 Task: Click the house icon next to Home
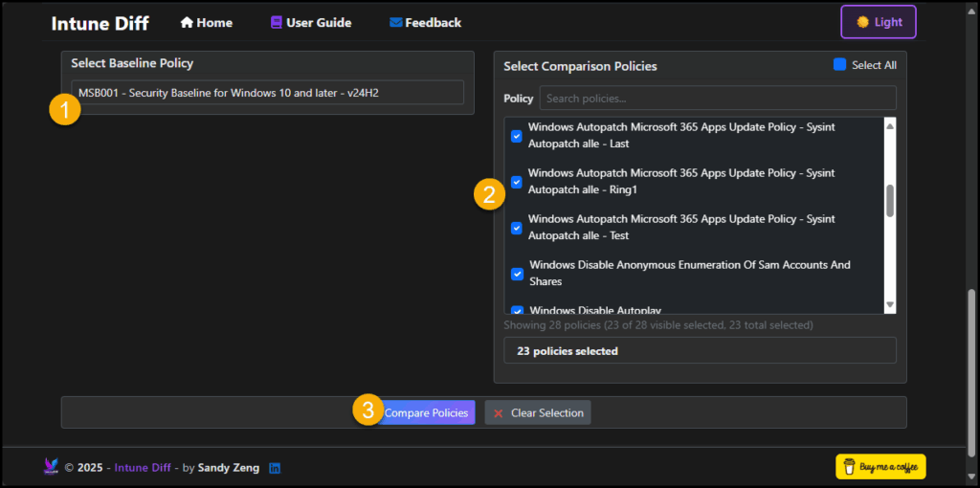(187, 23)
